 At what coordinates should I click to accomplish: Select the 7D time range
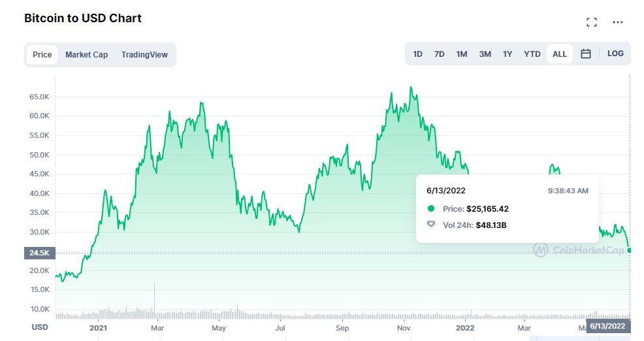tap(439, 54)
